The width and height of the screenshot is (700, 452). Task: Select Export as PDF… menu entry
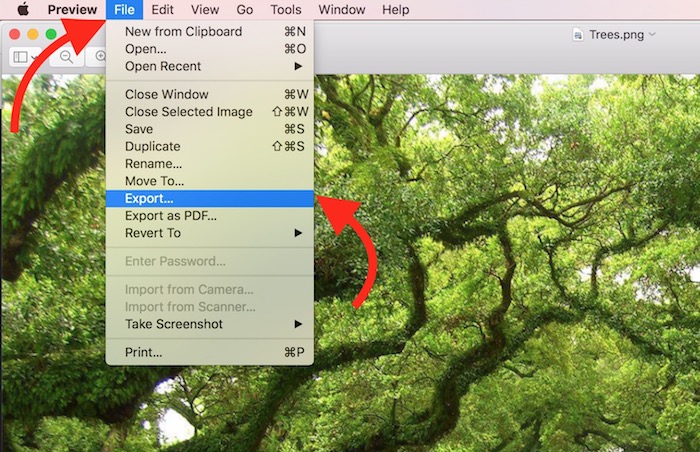tap(171, 216)
